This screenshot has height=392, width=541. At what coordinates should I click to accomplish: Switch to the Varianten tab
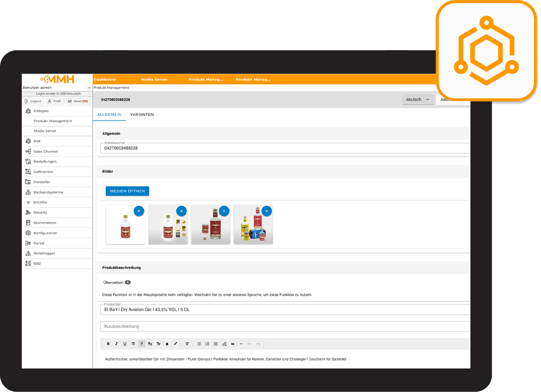142,115
